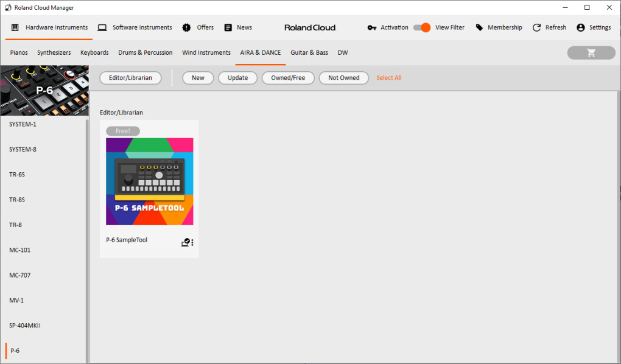The width and height of the screenshot is (621, 364).
Task: Open the shopping cart
Action: pos(591,53)
